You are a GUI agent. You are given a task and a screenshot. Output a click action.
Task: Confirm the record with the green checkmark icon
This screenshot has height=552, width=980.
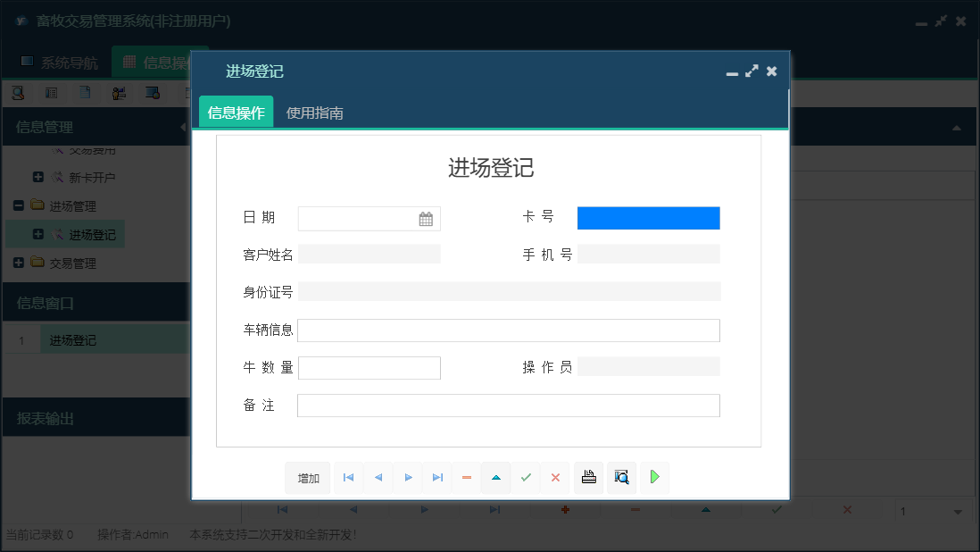(526, 477)
